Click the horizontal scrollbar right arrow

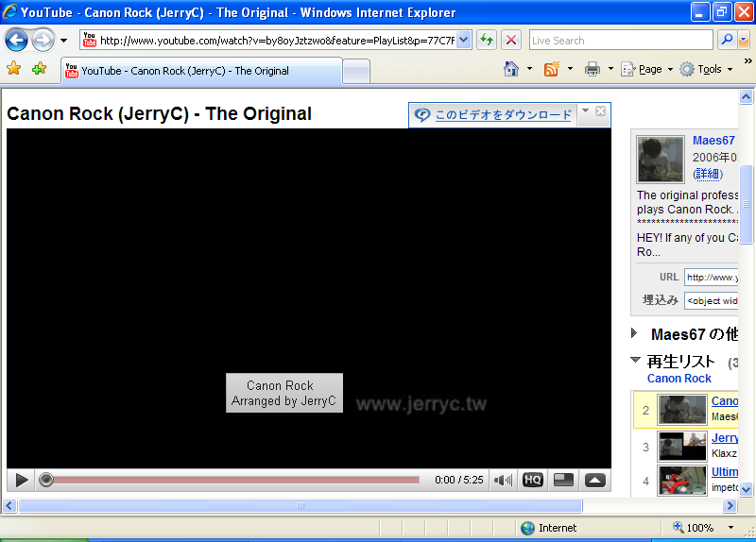[730, 505]
